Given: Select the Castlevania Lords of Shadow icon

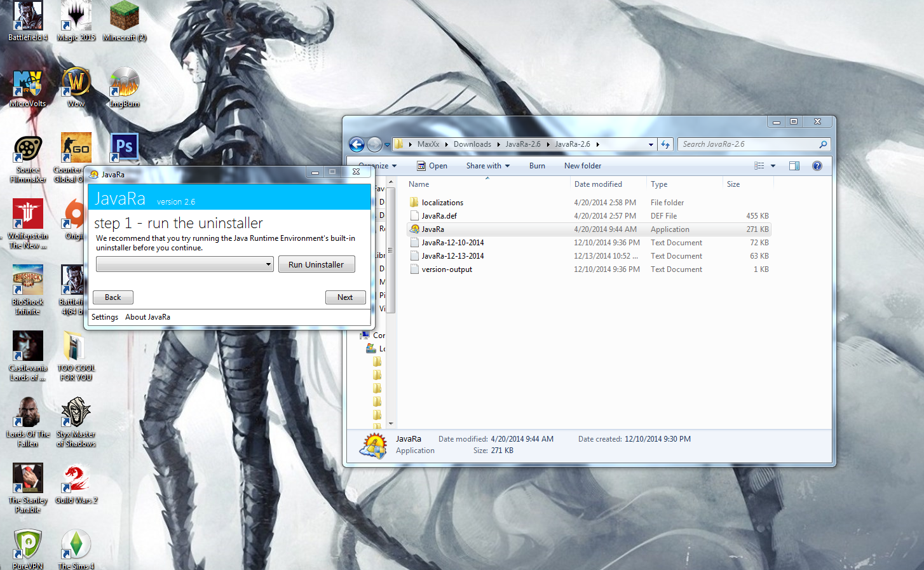Looking at the screenshot, I should tap(28, 356).
